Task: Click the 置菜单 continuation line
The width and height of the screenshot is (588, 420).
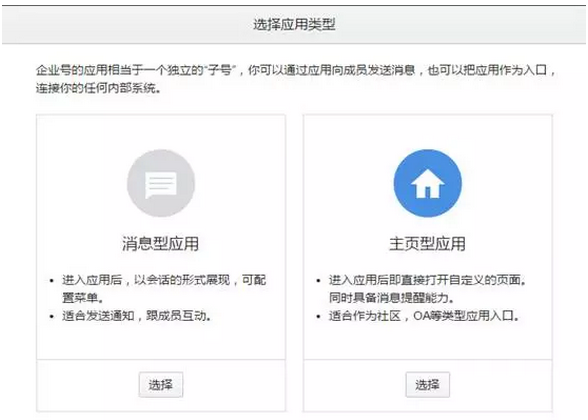Action: coord(82,298)
